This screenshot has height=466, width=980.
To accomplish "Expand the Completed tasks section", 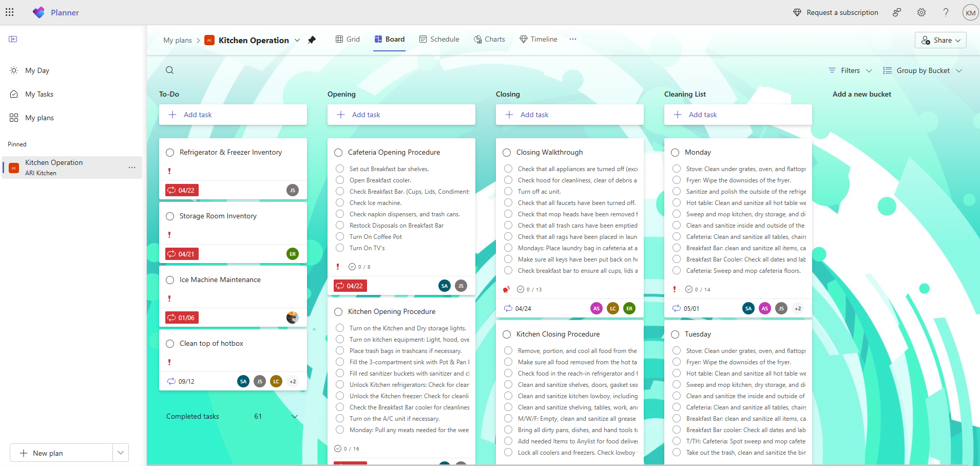I will [294, 417].
